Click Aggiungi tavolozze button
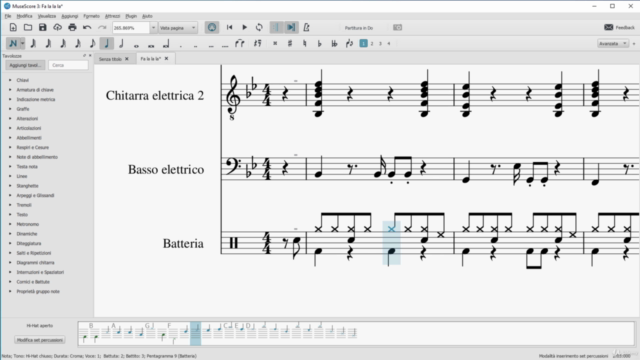The height and width of the screenshot is (360, 640). [x=25, y=65]
